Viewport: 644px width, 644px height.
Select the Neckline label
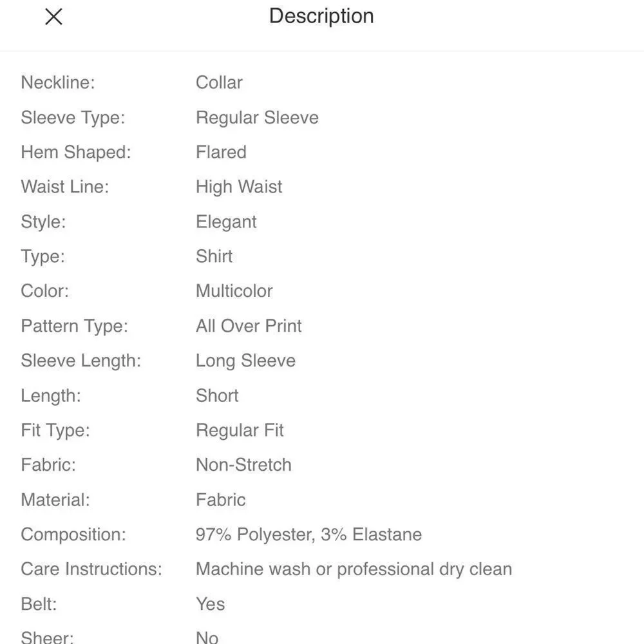point(58,82)
